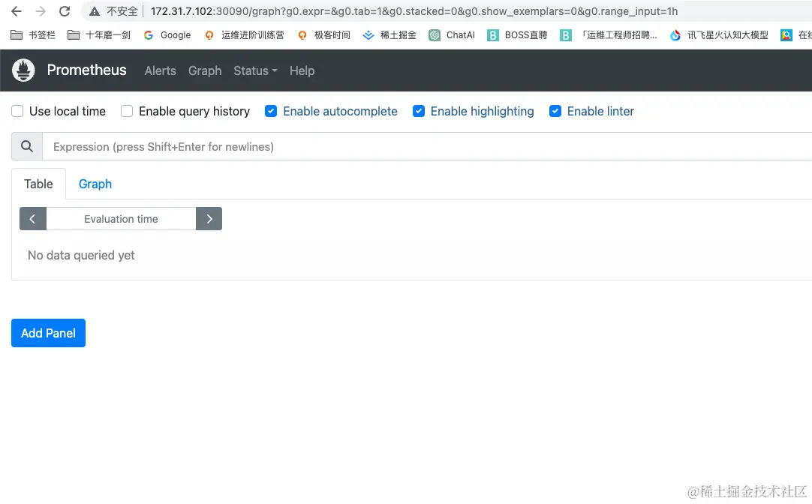Viewport: 812px width, 504px height.
Task: Open Graph in the top navbar
Action: click(205, 71)
